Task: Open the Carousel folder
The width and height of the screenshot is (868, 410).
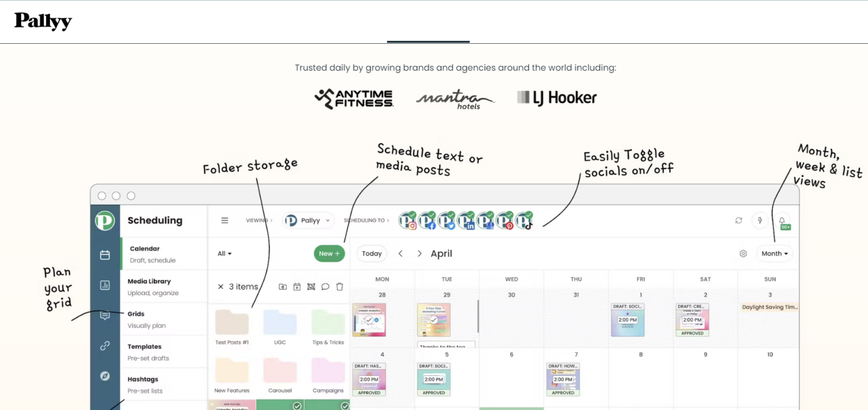Action: tap(280, 375)
